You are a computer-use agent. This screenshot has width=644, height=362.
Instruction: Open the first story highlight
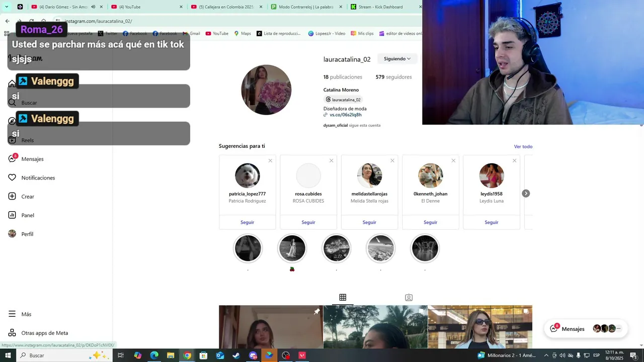[248, 248]
